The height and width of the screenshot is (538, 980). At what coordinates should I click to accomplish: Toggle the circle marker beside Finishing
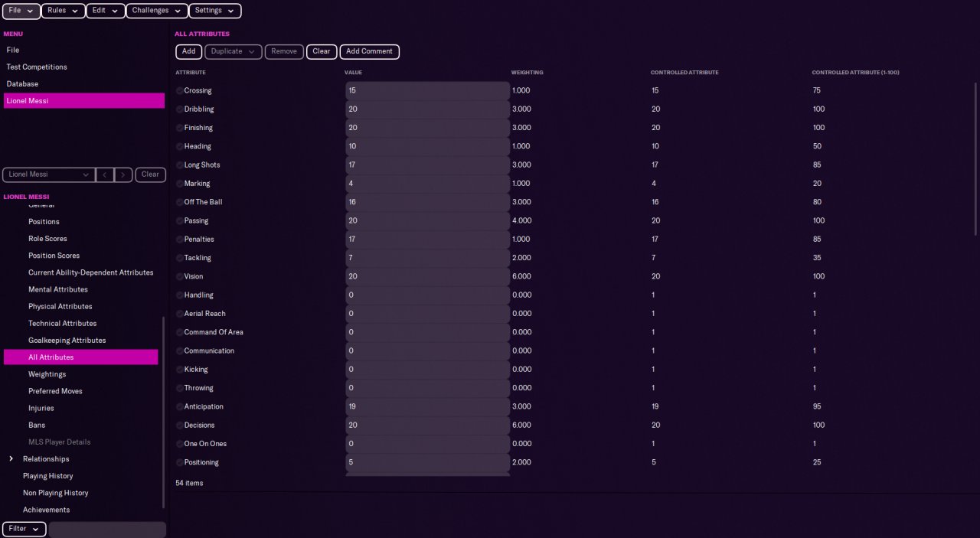click(180, 128)
